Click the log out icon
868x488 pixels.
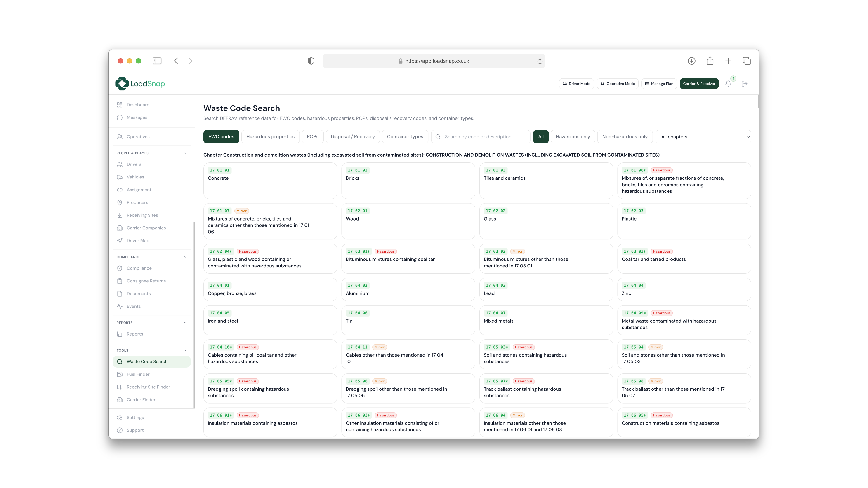pos(745,84)
